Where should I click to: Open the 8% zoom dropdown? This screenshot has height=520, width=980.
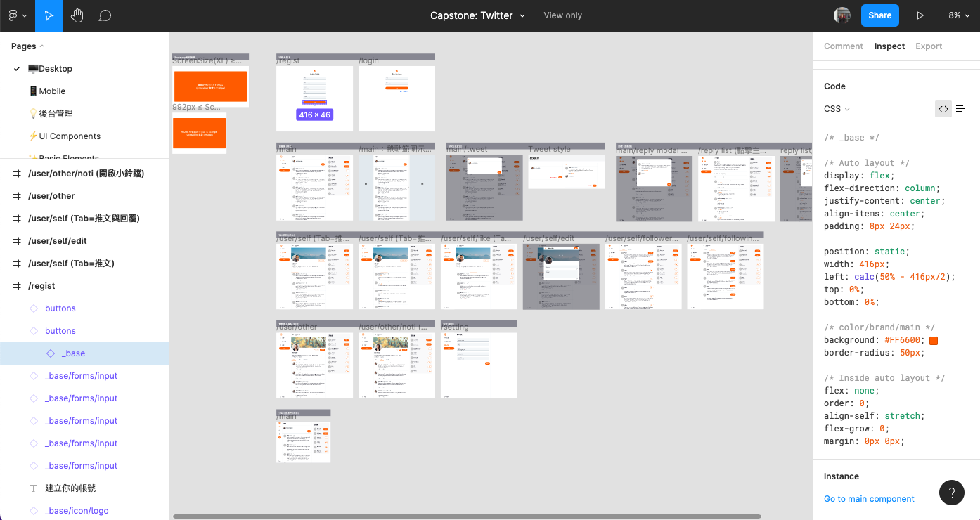pos(958,15)
